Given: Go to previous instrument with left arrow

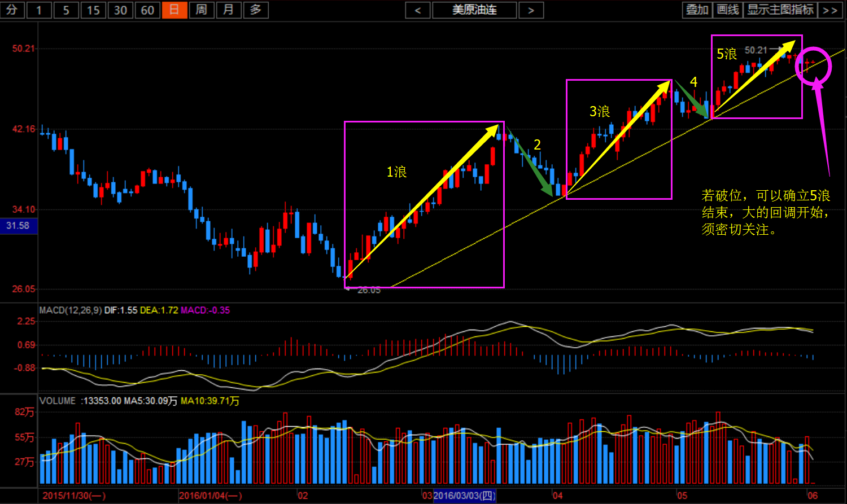Looking at the screenshot, I should [418, 10].
